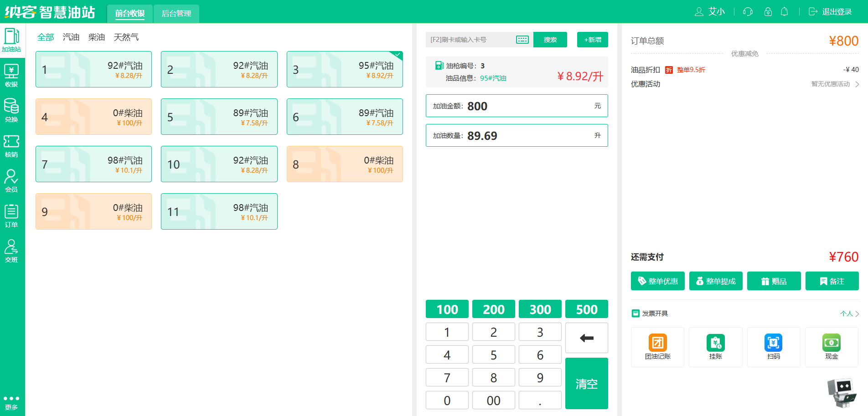Click the customer service headset icon
This screenshot has width=868, height=416.
(748, 12)
